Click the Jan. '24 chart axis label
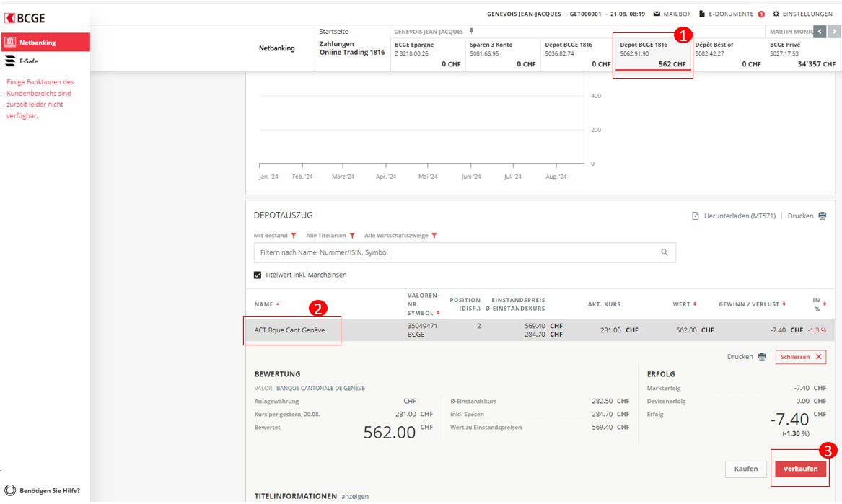842x504 pixels. point(268,177)
